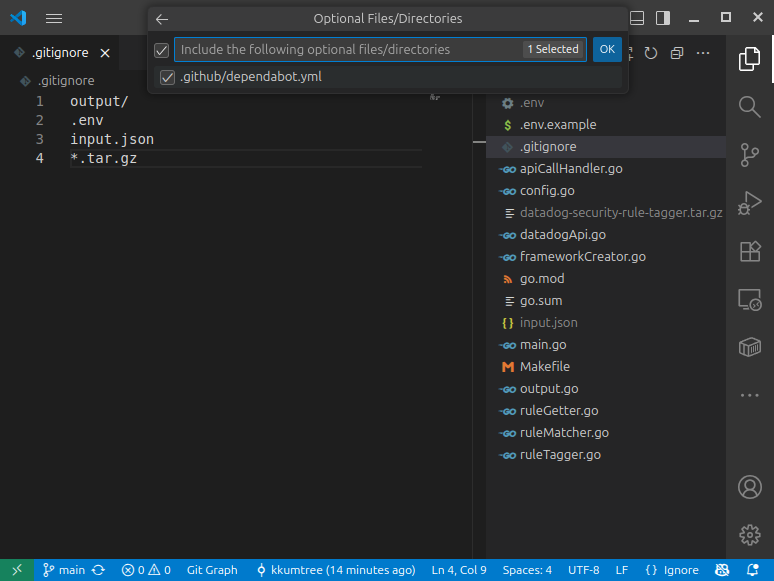Open apiCallHandler.go file
774x581 pixels.
[x=606, y=169]
